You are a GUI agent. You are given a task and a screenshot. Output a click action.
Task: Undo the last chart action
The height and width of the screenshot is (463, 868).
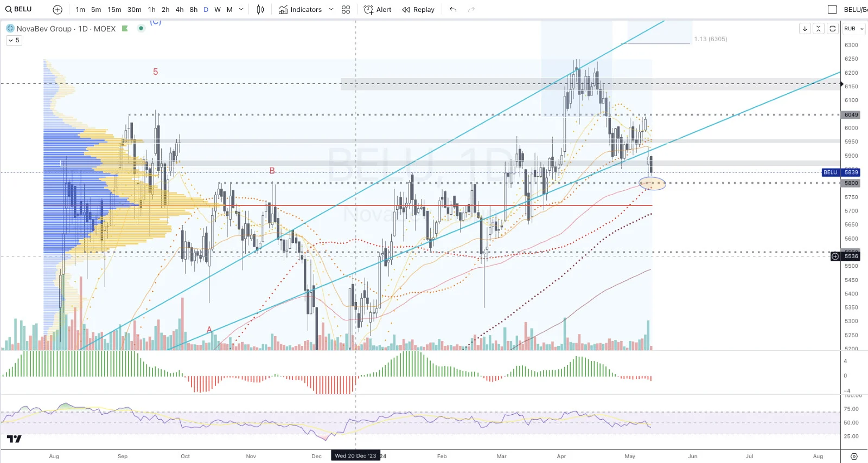[453, 9]
